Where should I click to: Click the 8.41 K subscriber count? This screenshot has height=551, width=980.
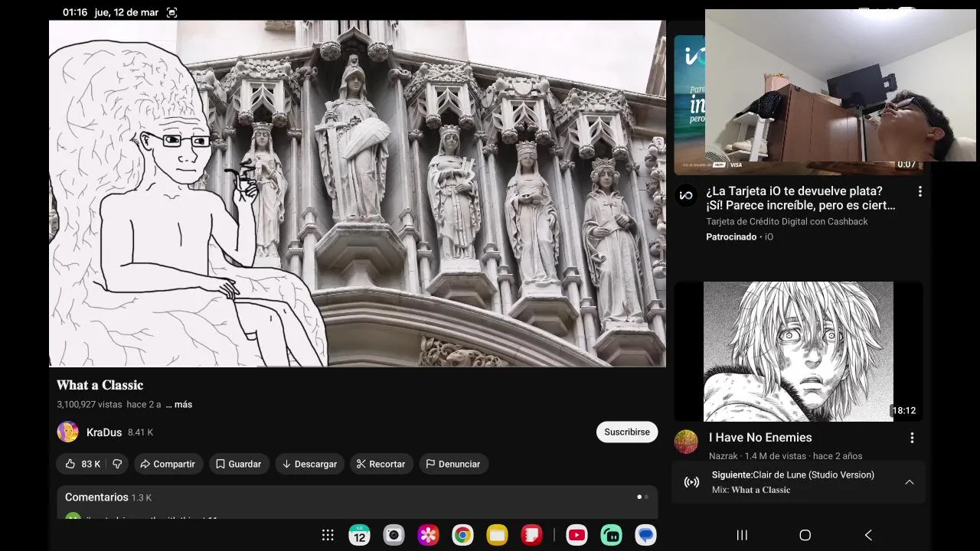tap(140, 432)
